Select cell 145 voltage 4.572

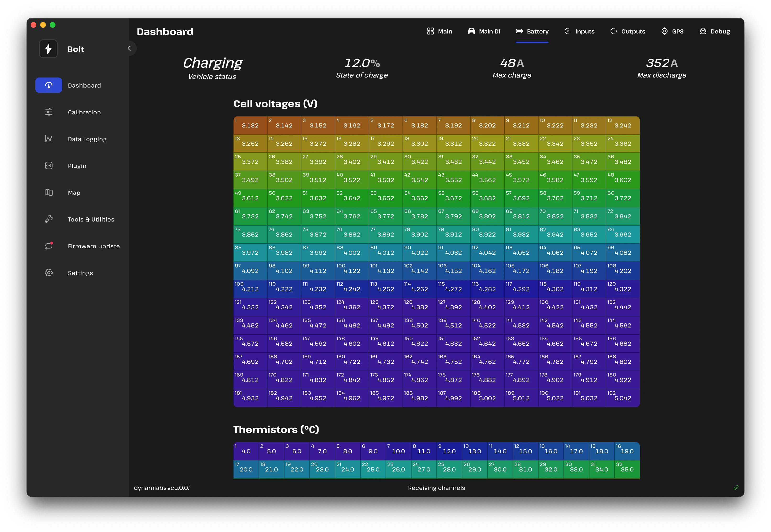click(250, 343)
